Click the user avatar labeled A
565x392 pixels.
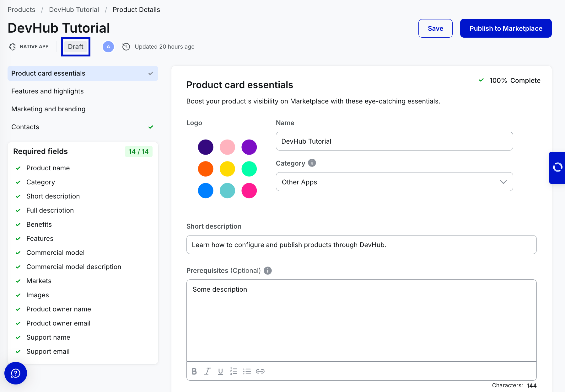click(108, 47)
